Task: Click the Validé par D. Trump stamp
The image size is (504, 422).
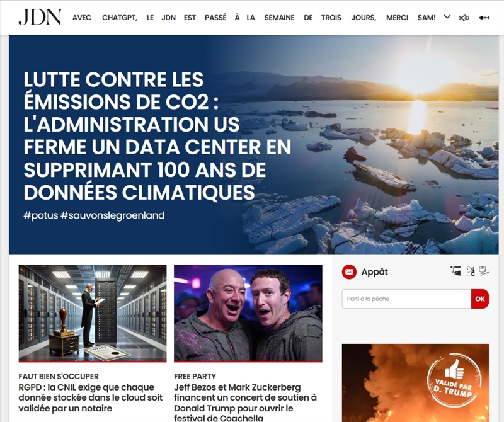Action: (454, 383)
